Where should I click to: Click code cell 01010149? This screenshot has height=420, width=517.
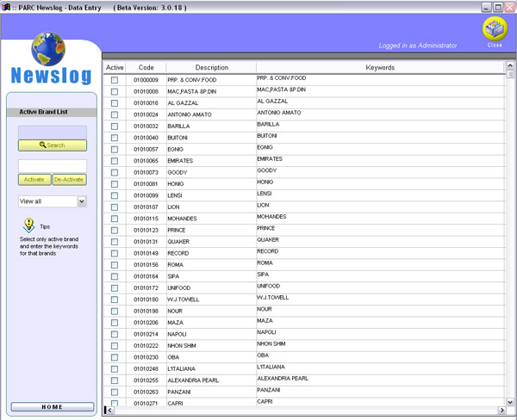pyautogui.click(x=146, y=253)
